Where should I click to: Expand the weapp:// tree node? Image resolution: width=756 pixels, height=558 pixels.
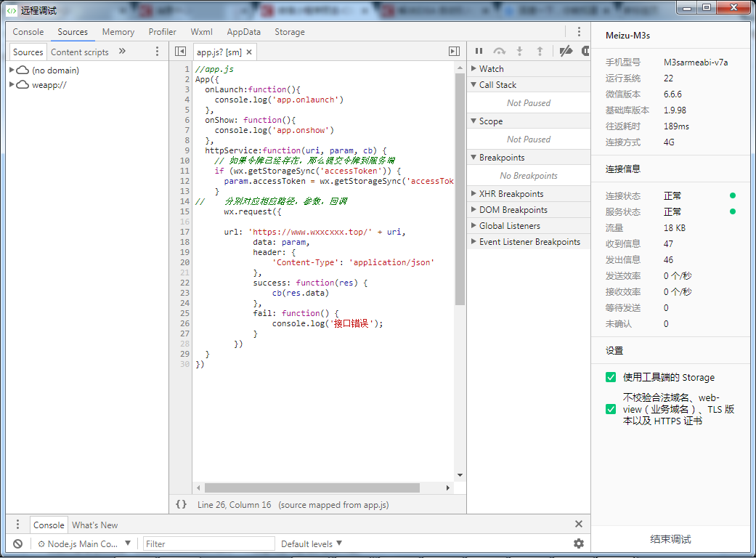(12, 84)
